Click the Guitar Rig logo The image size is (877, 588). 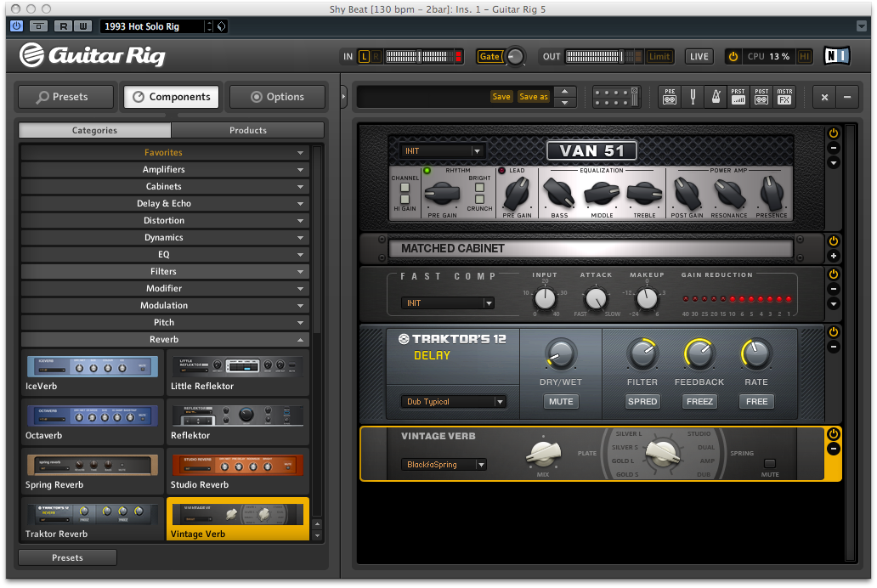coord(93,55)
